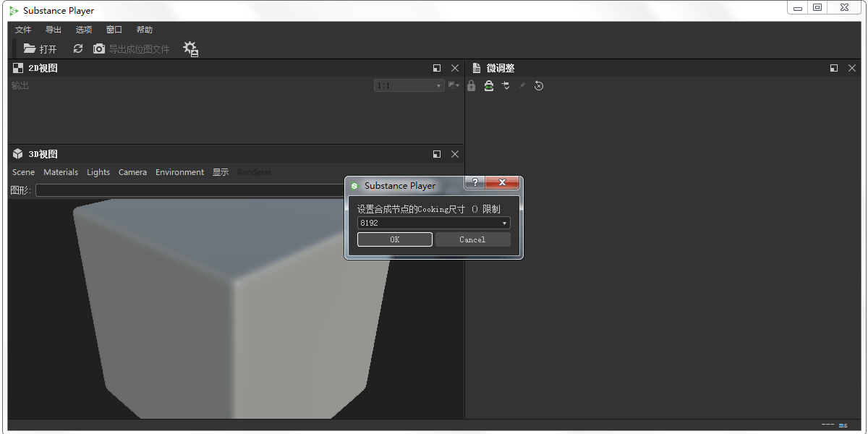The image size is (868, 434).
Task: Close the 2D视图 panel
Action: point(455,68)
